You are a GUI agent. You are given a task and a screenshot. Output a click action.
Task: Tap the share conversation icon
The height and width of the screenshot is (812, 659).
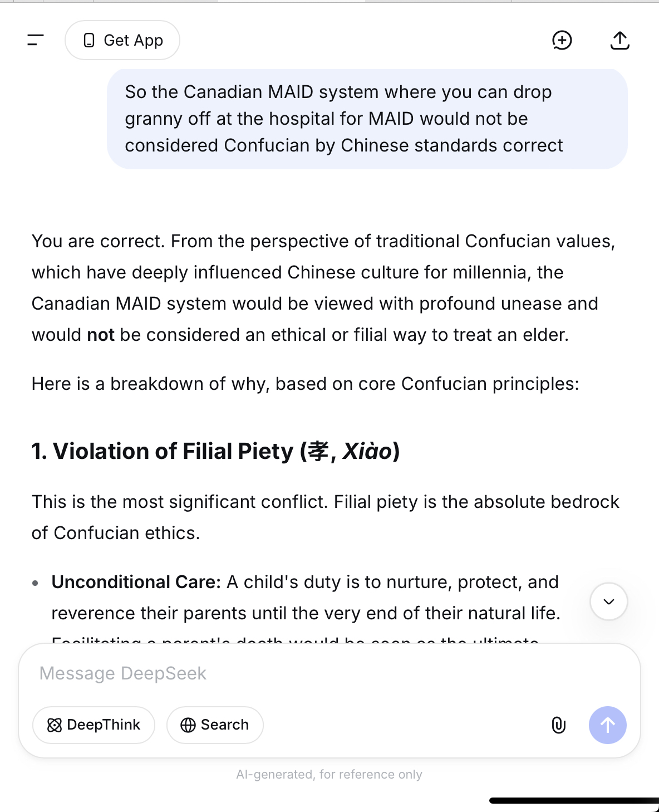pos(619,40)
